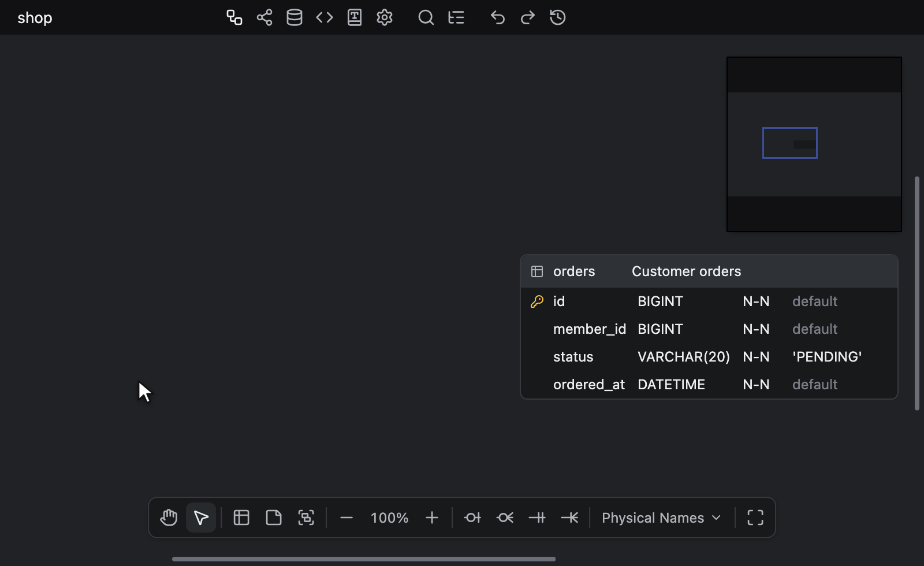Click the 100% zoom level value
The image size is (924, 566).
pyautogui.click(x=389, y=517)
